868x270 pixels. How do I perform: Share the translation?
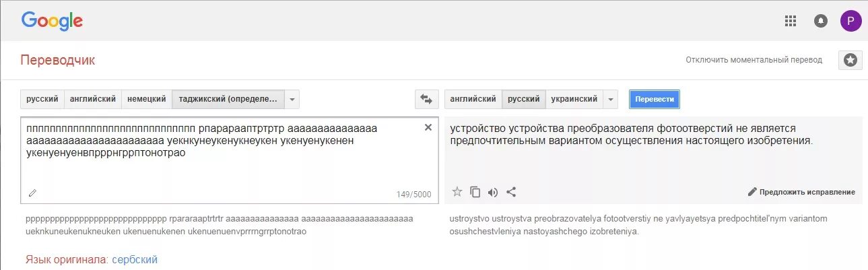pyautogui.click(x=511, y=192)
